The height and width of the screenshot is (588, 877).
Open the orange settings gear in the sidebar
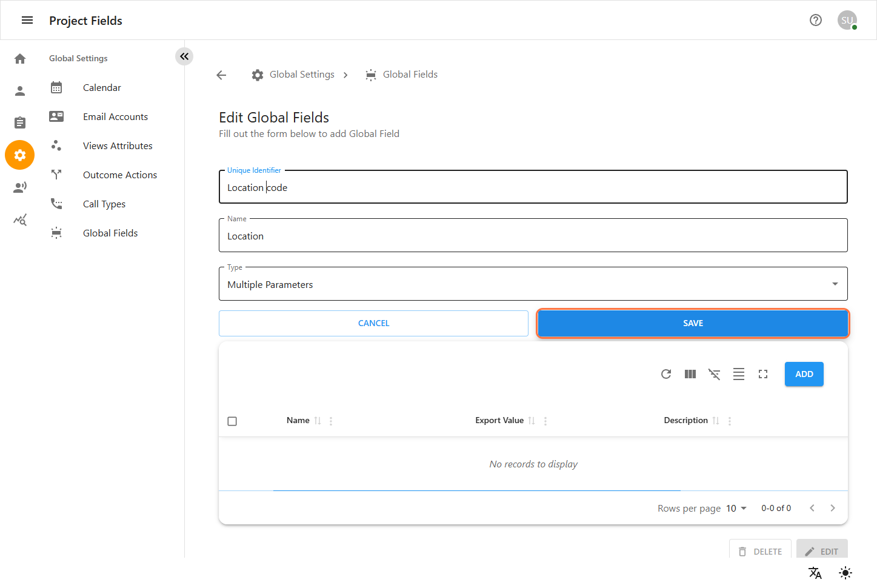tap(19, 155)
